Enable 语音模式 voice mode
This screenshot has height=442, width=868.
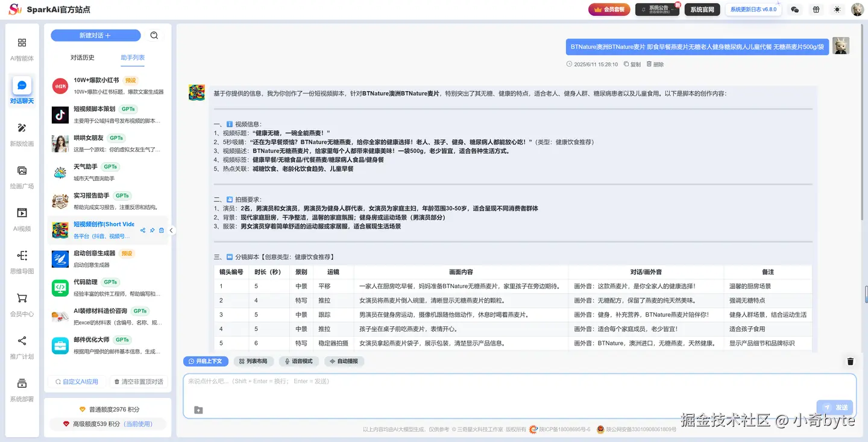click(x=298, y=361)
